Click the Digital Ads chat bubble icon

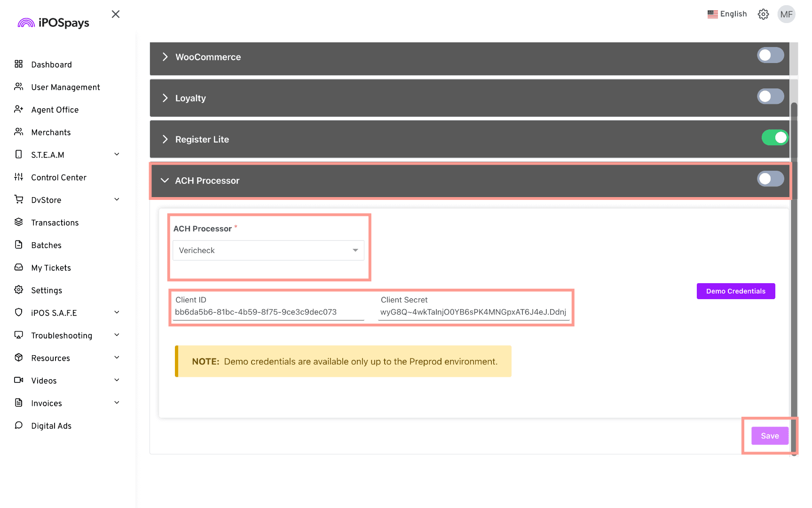[x=19, y=425]
